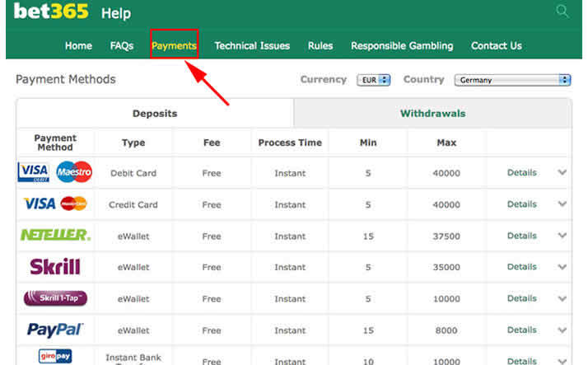Expand the giropay row chevron

click(x=562, y=361)
